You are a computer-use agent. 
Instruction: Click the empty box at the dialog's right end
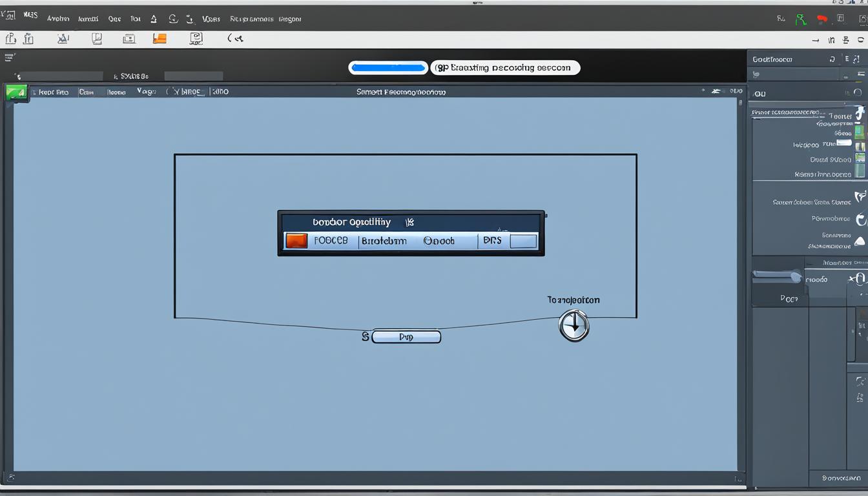(523, 242)
